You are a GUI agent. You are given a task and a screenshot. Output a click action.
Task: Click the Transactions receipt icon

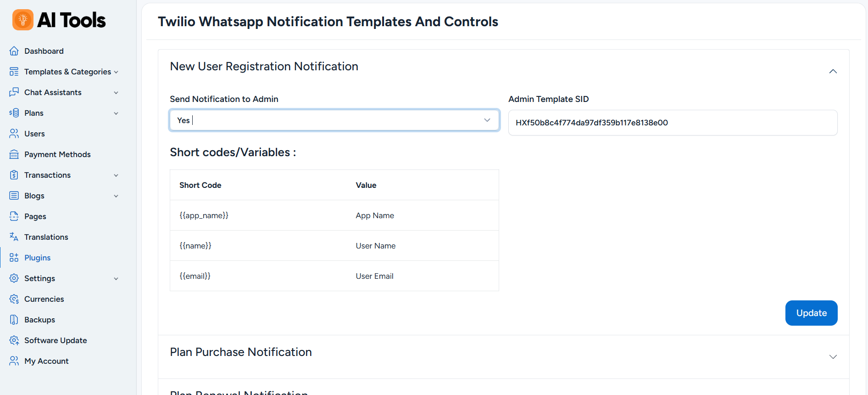(x=14, y=175)
